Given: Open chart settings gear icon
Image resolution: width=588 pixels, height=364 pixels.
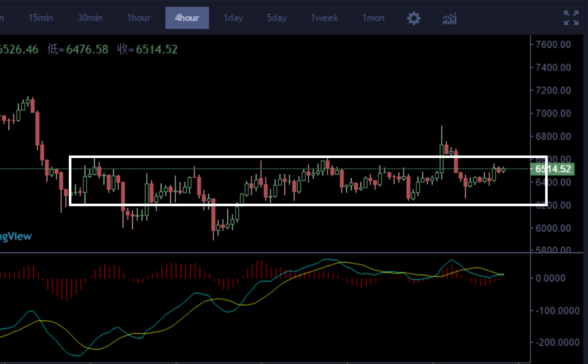Looking at the screenshot, I should coord(414,18).
